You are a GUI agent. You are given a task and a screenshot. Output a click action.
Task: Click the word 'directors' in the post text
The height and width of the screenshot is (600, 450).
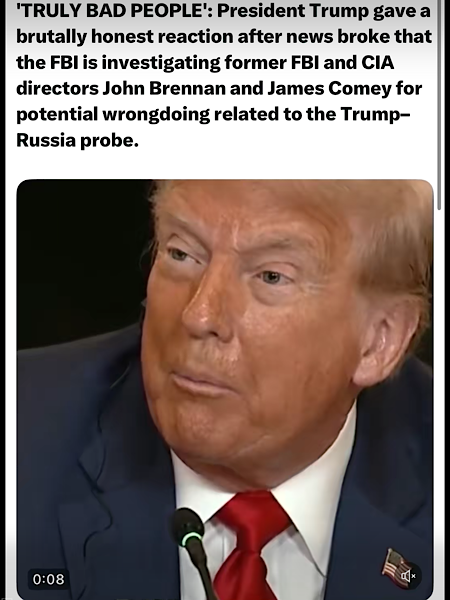click(57, 88)
